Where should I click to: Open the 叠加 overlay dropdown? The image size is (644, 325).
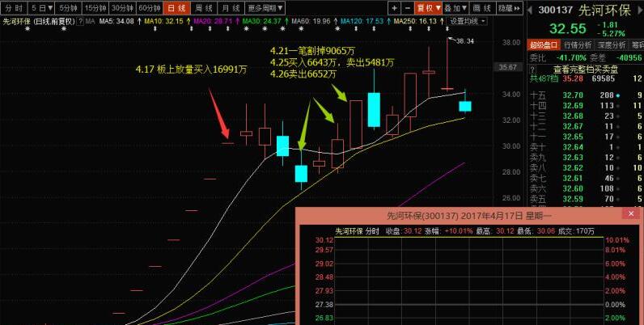coord(455,8)
